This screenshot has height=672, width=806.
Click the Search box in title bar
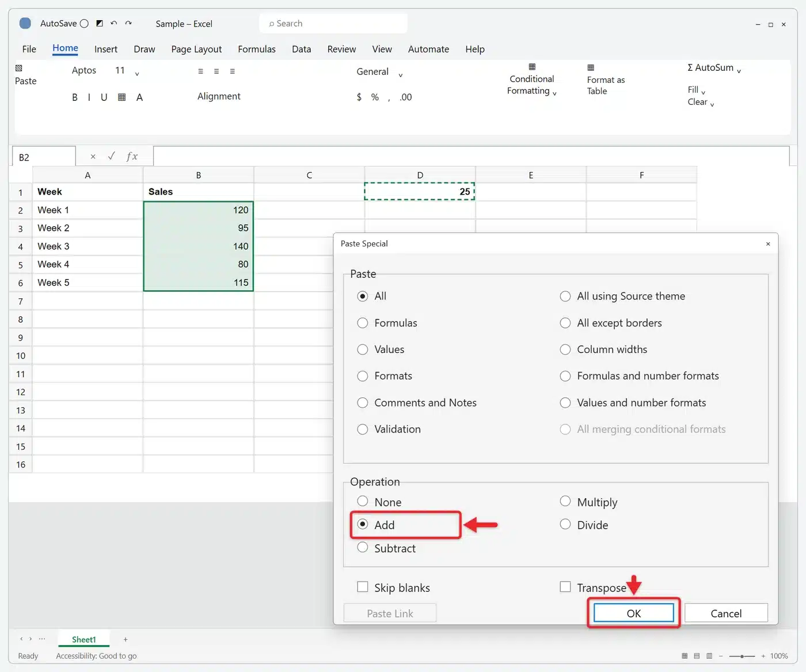[x=333, y=24]
